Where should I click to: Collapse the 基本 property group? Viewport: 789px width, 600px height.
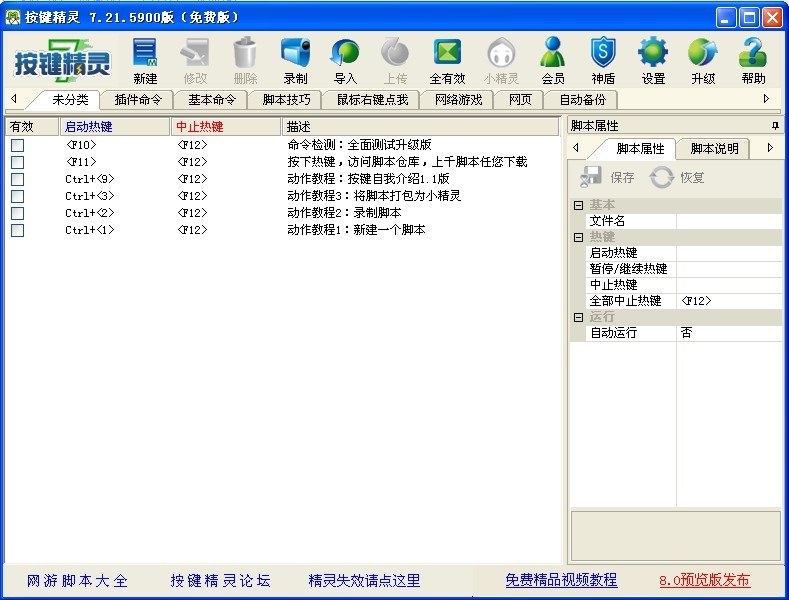pos(579,205)
